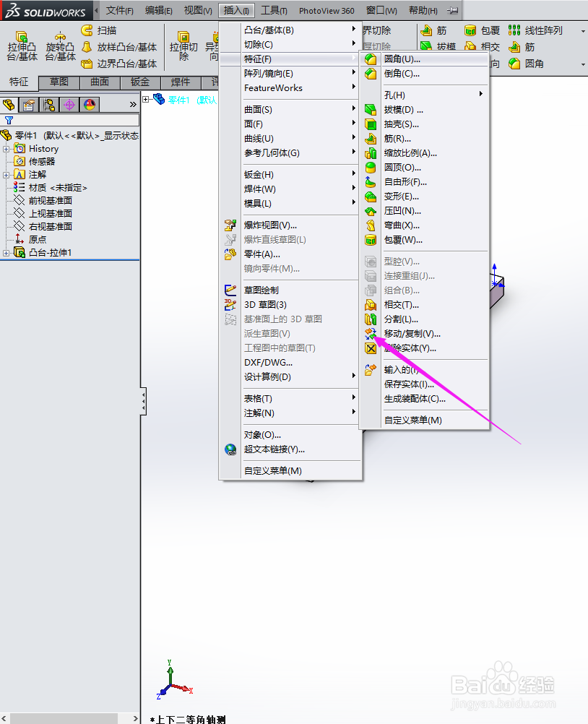Open the PhotoView 360 menu
Screen dimensions: 588x724
pos(327,10)
